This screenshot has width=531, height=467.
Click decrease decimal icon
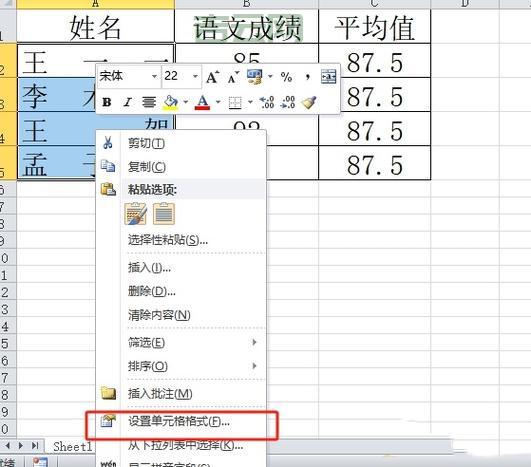coord(288,102)
